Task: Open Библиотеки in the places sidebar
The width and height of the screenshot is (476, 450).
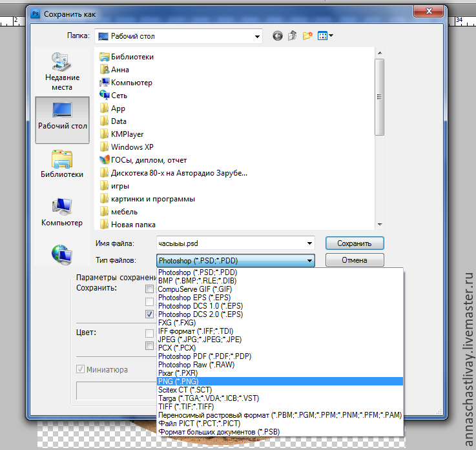Action: tap(62, 164)
